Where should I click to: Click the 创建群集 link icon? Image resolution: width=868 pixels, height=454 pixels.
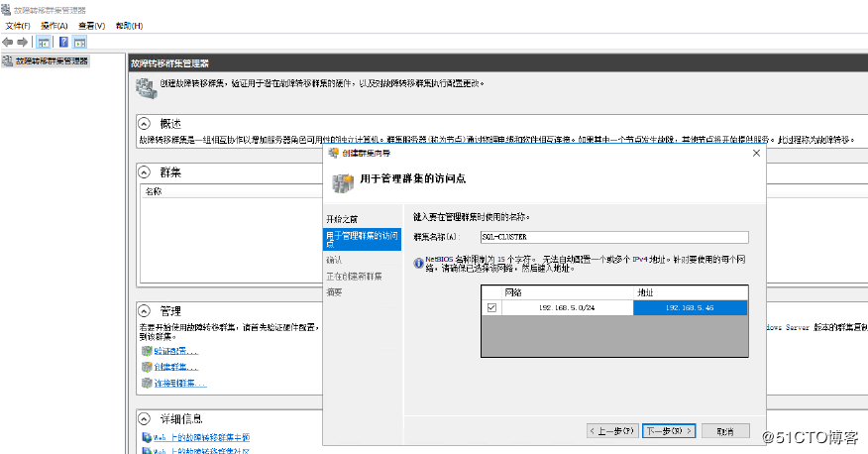(x=147, y=367)
